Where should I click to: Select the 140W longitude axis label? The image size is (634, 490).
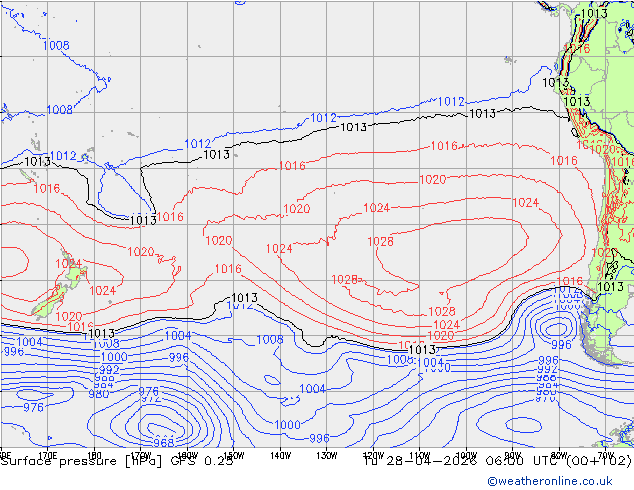click(280, 456)
